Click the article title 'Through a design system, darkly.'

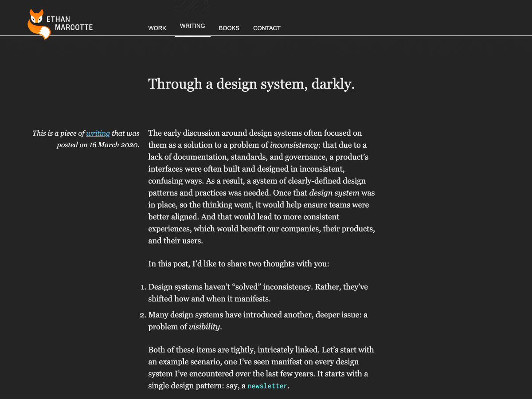tap(251, 84)
